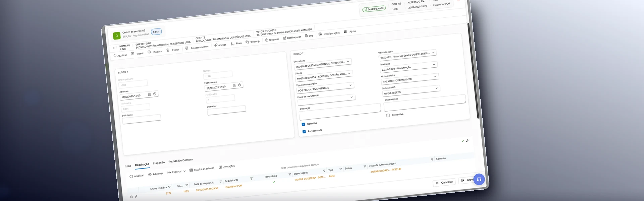Click Adicionar in the Requisição grid
Screen dimensions: 644x201
click(156, 174)
